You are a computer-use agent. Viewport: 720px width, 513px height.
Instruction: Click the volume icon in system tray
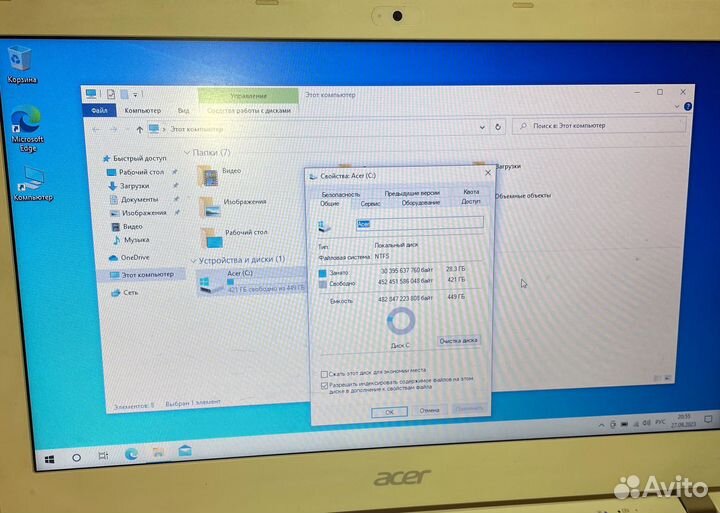click(x=646, y=423)
